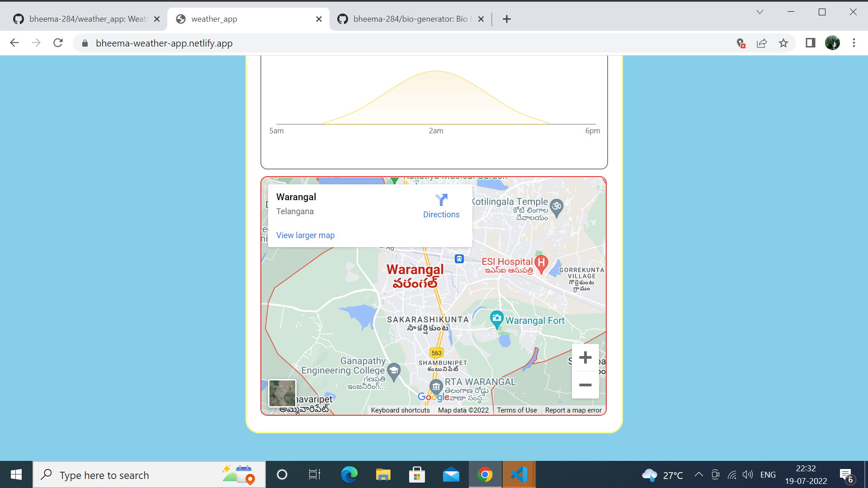This screenshot has height=488, width=868.
Task: Click Report a map error
Action: click(573, 410)
